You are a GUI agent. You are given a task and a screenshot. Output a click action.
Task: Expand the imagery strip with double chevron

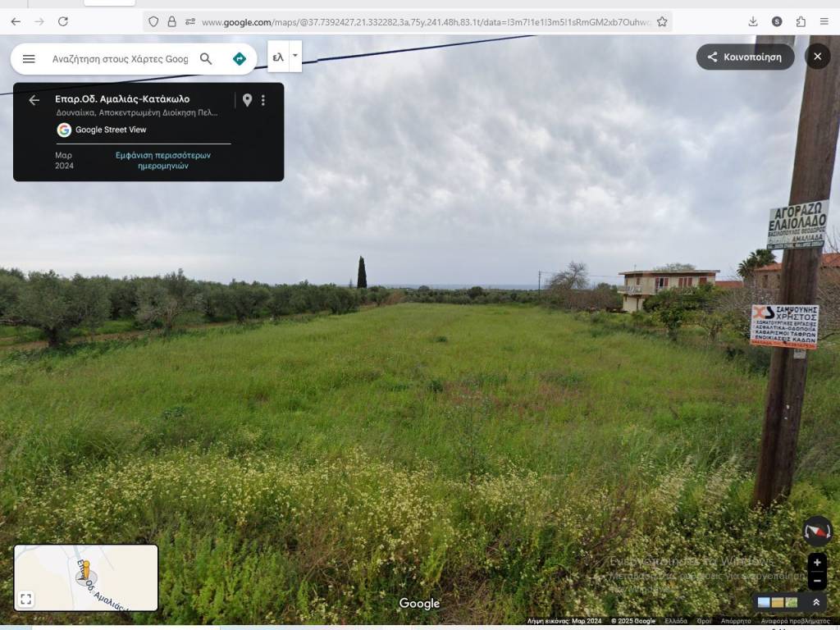[x=816, y=602]
